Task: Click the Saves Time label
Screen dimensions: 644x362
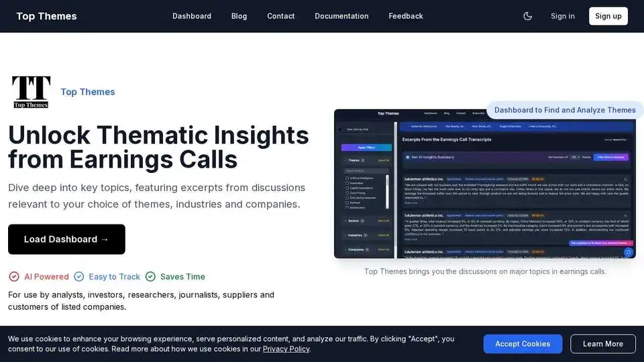Action: pos(182,277)
